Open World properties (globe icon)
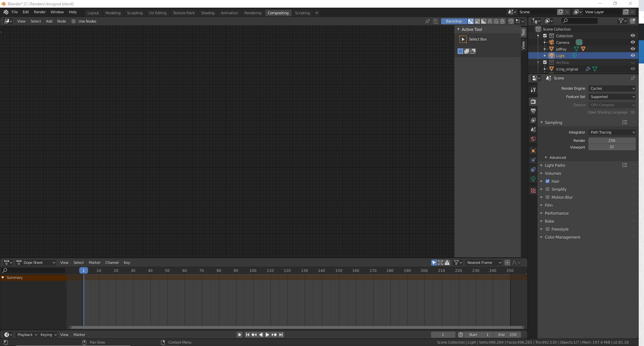644x346 pixels. coord(533,139)
